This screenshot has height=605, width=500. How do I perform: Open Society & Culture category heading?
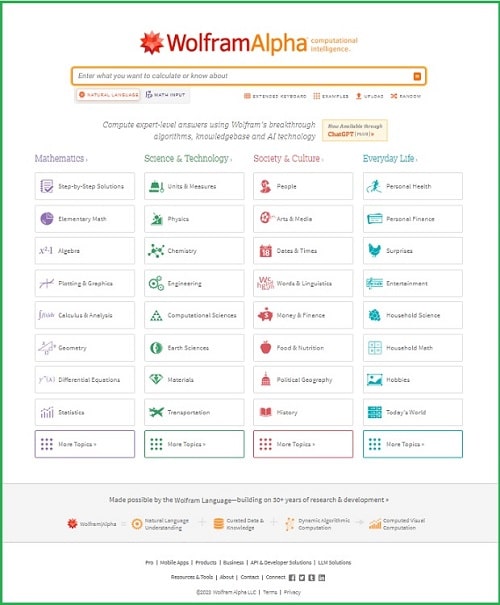pyautogui.click(x=288, y=158)
